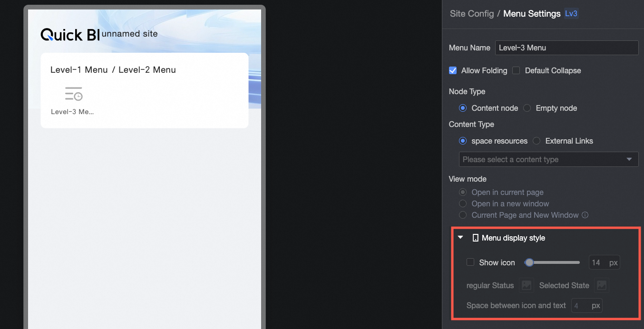This screenshot has width=644, height=329.
Task: Click the icon size slider handle
Action: click(529, 262)
